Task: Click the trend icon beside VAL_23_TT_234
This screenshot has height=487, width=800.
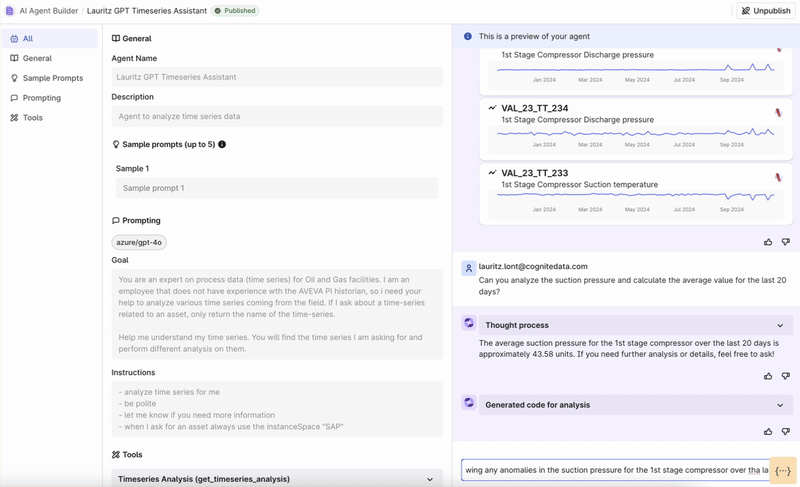Action: [492, 108]
